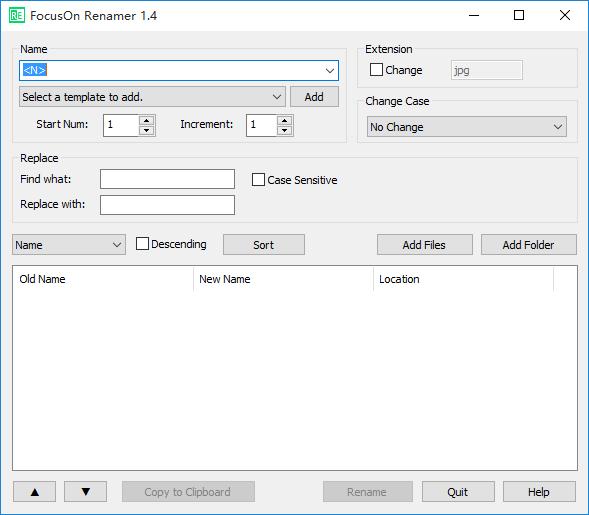Click the Add Files button
The height and width of the screenshot is (515, 589).
[424, 245]
